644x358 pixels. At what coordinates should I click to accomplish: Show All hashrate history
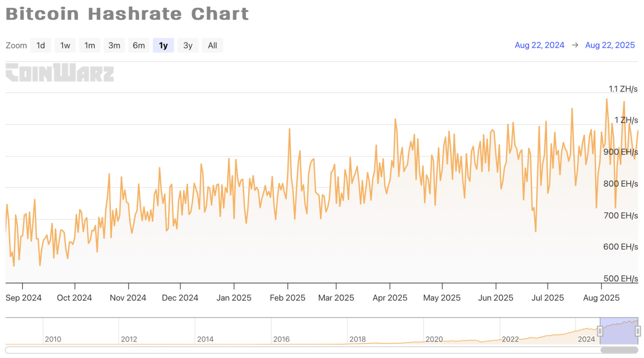(212, 46)
